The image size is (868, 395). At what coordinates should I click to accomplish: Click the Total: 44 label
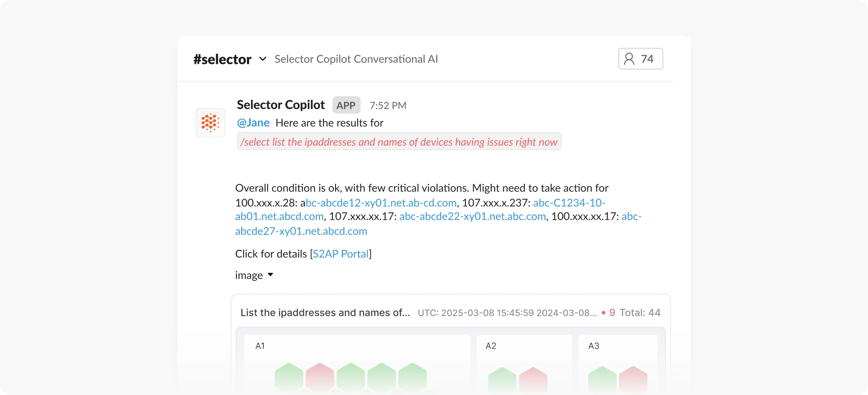pyautogui.click(x=640, y=313)
